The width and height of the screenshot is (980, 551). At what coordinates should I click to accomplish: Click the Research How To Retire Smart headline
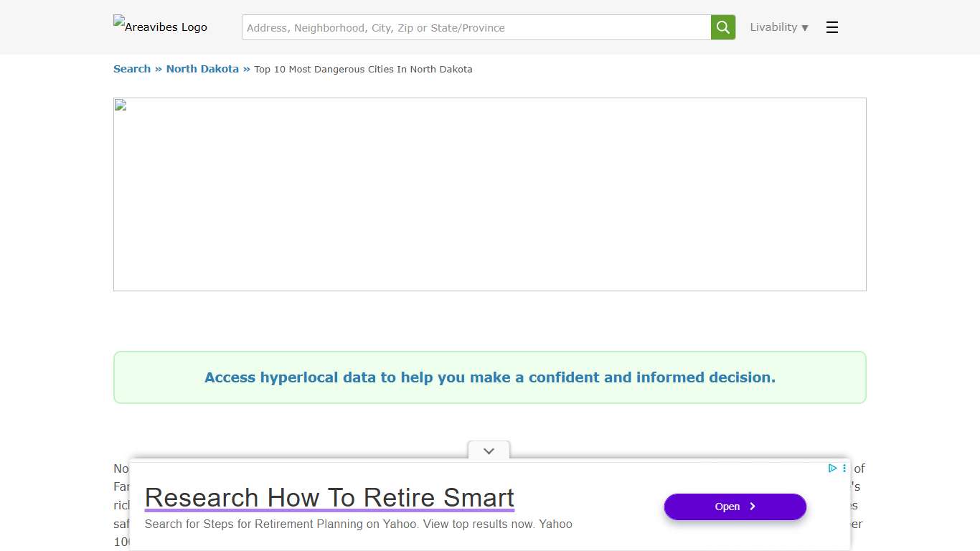[x=329, y=497]
